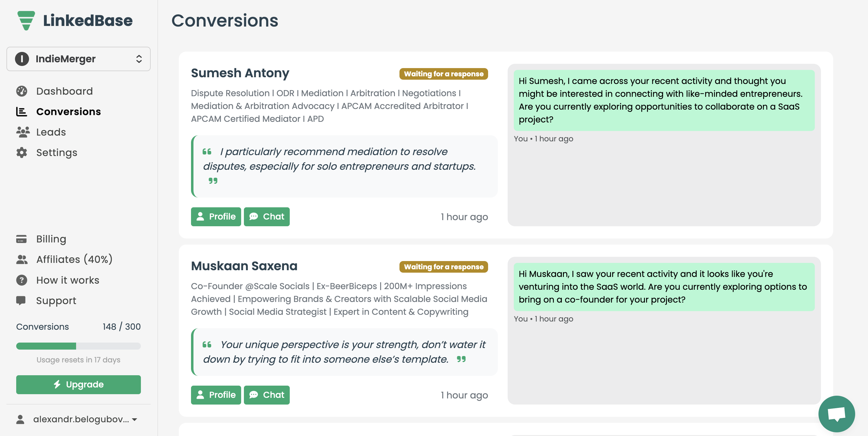Open Settings via the gear icon
The height and width of the screenshot is (436, 868).
coord(22,153)
